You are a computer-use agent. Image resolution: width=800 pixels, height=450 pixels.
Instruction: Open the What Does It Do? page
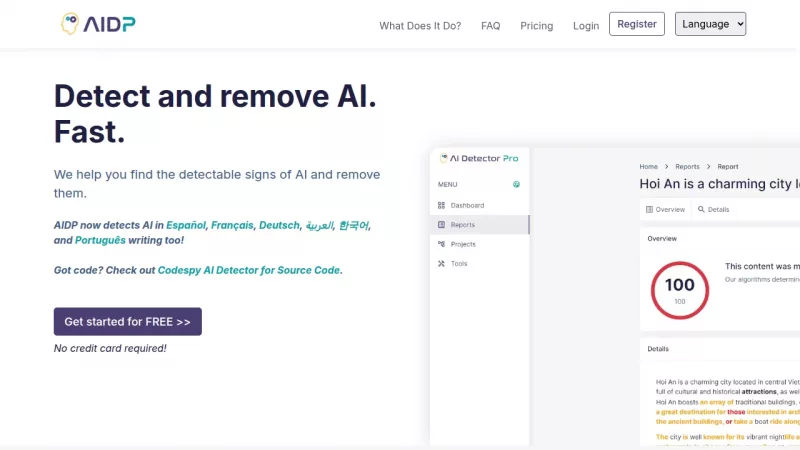pos(420,26)
